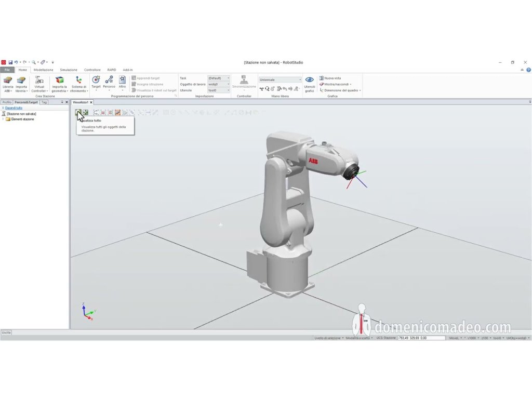This screenshot has height=399, width=532.
Task: Select [Stazione non salvata] tree item
Action: [19, 114]
